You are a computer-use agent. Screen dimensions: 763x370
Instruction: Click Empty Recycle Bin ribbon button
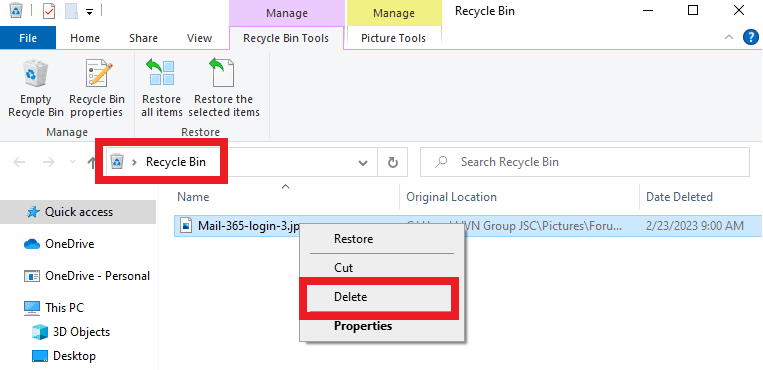tap(36, 88)
